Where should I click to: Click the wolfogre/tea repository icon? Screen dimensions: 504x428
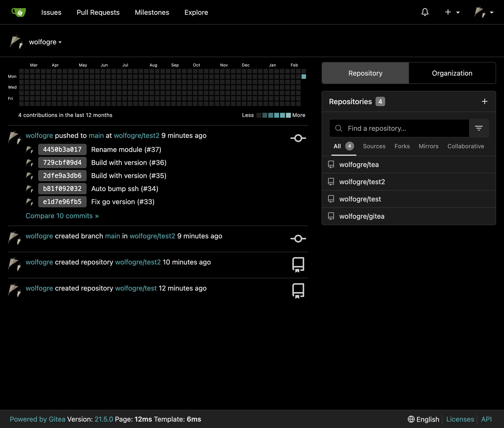coord(331,164)
